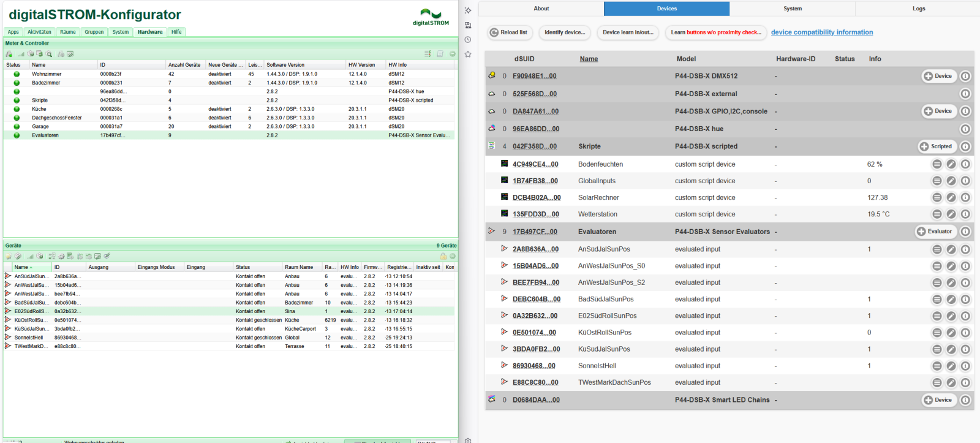
Task: Open the dSUID link F90948E1...00
Action: point(534,77)
